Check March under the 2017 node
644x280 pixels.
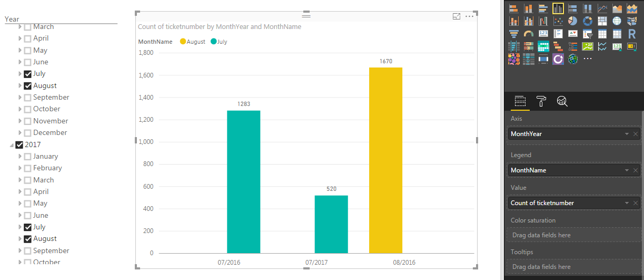pos(27,180)
